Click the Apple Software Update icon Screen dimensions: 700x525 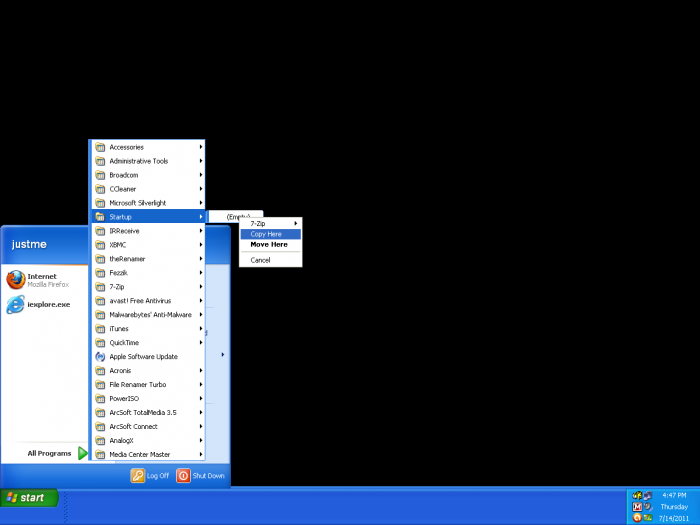(100, 357)
